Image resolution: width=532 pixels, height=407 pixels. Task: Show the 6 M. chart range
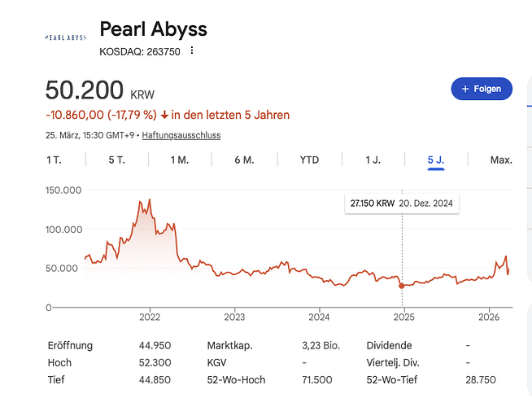[x=244, y=160]
